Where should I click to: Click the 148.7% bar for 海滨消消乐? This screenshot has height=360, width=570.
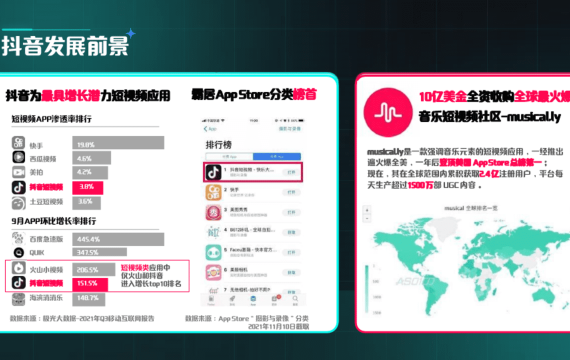(89, 299)
